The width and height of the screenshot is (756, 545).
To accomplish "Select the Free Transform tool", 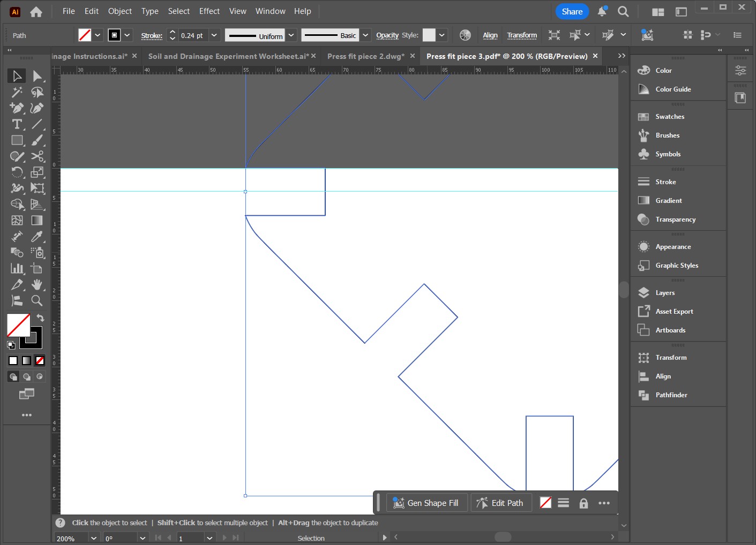I will (37, 188).
